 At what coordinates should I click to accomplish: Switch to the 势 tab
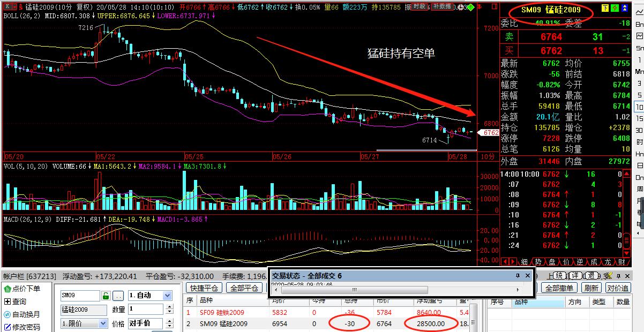tap(538, 262)
